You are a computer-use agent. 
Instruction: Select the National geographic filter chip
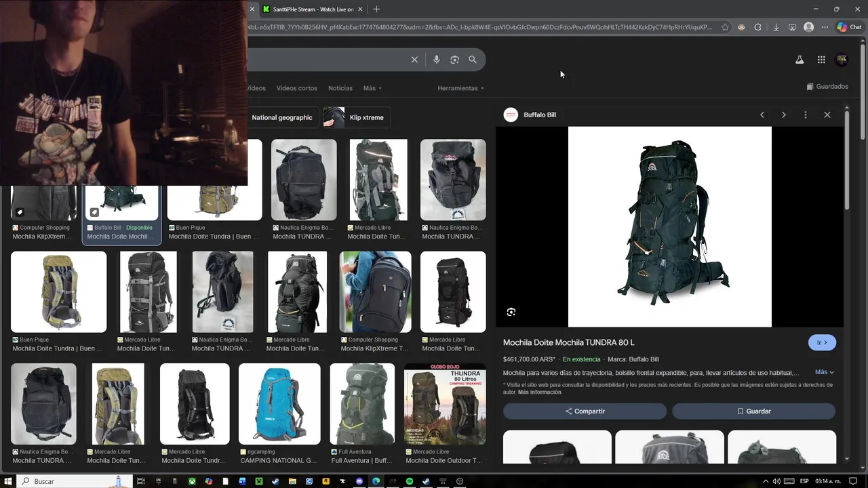point(282,117)
